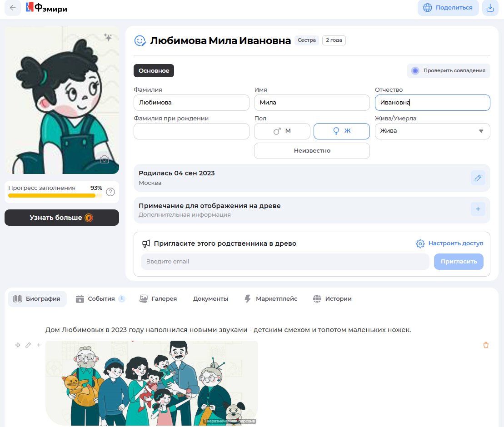Click the biography text about Дом Любимовых
The image size is (504, 427).
[228, 330]
